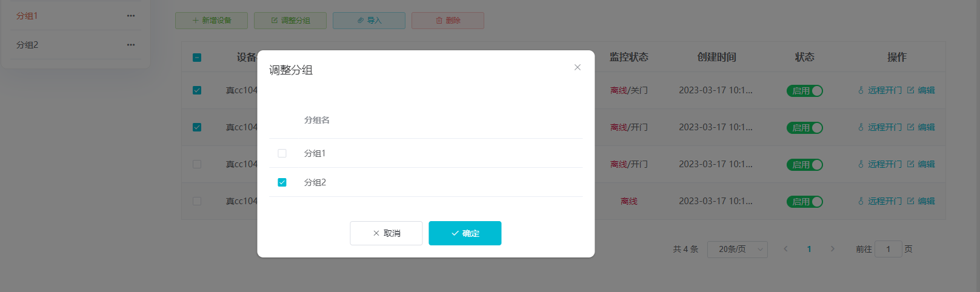Toggle 启用 switch in third row

[x=805, y=165]
